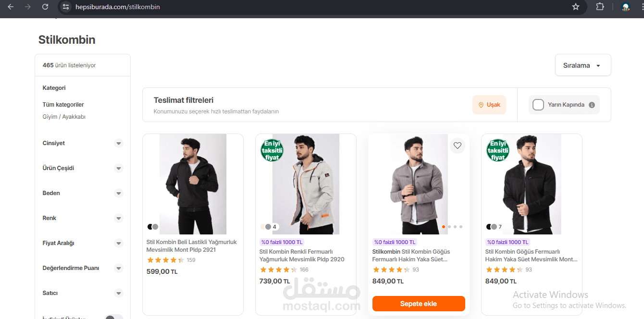The image size is (644, 319).
Task: Check the Yarın Kapında checkbox
Action: [x=538, y=105]
